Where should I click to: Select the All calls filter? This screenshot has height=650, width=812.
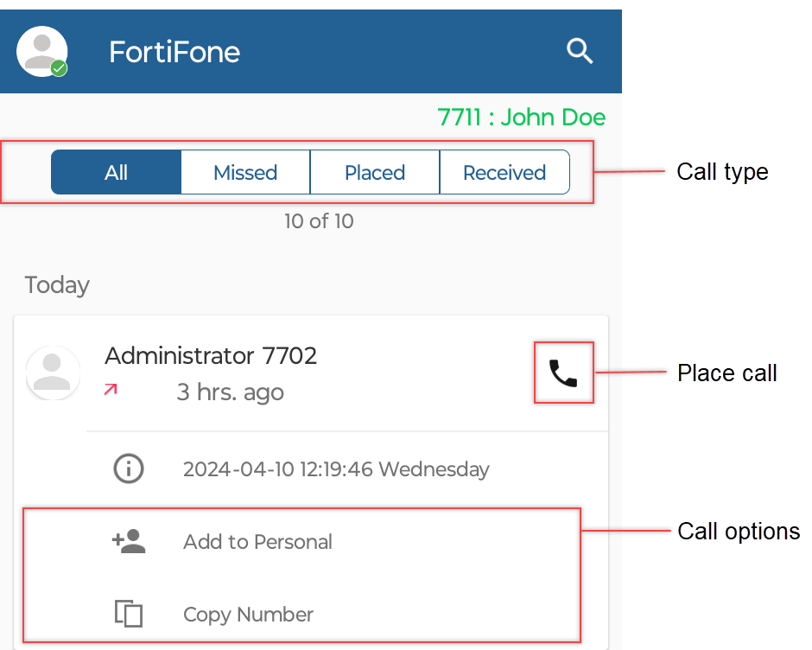tap(116, 172)
